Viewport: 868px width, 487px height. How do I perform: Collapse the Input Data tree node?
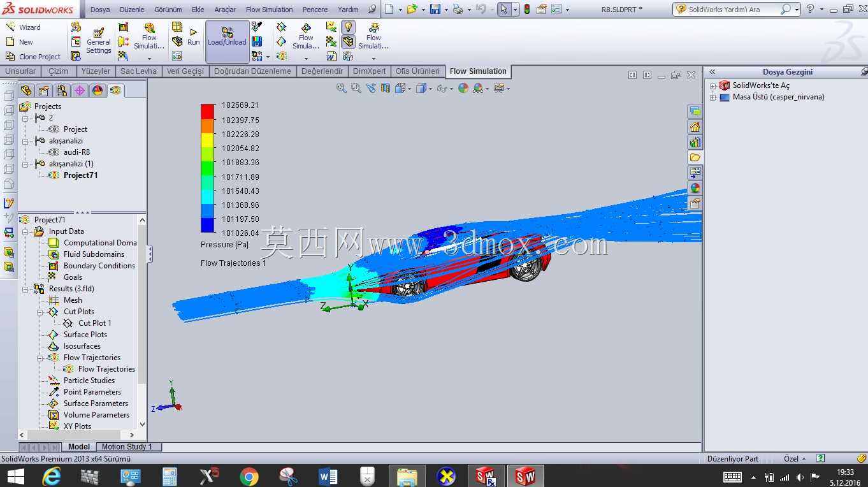(26, 231)
